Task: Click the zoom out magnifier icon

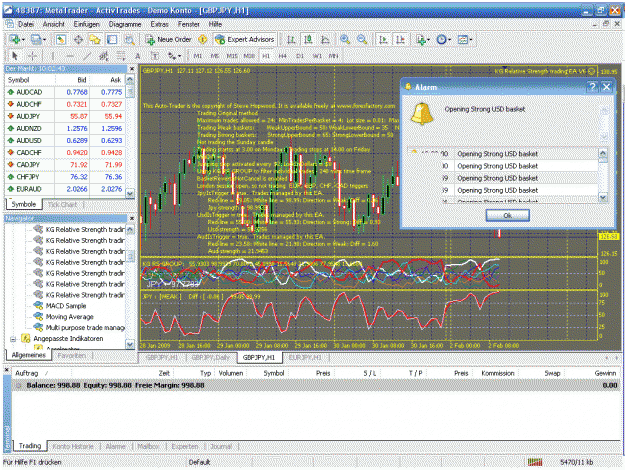Action: click(362, 39)
